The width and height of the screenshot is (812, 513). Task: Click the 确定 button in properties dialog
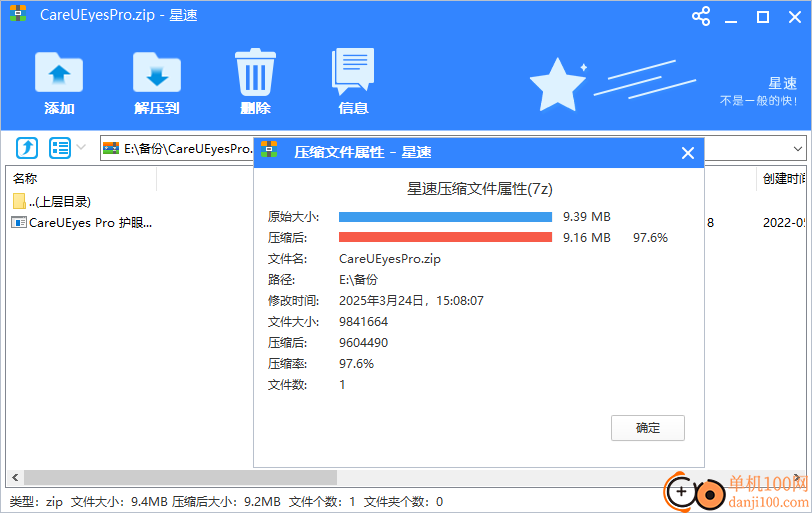tap(647, 428)
